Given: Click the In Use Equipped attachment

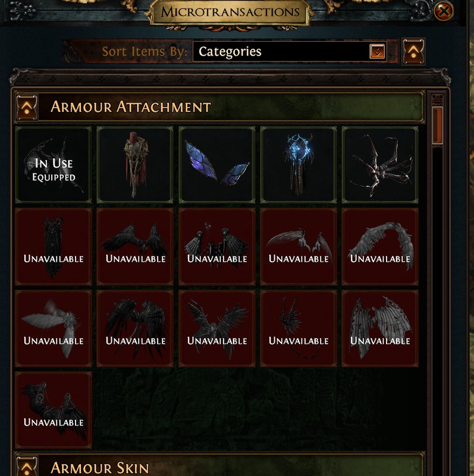Looking at the screenshot, I should pyautogui.click(x=54, y=165).
